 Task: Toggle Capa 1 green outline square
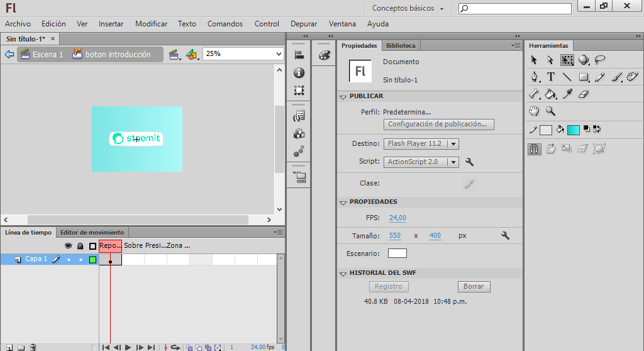93,259
